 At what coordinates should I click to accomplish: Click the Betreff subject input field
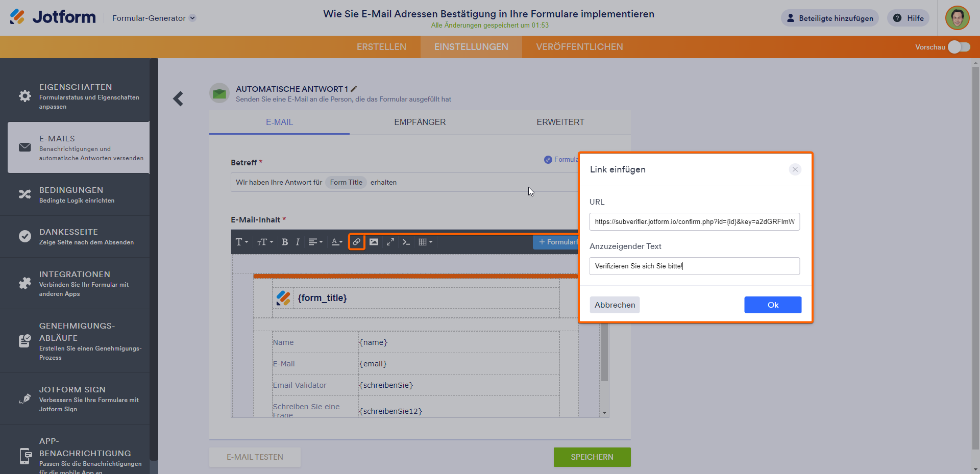click(404, 182)
